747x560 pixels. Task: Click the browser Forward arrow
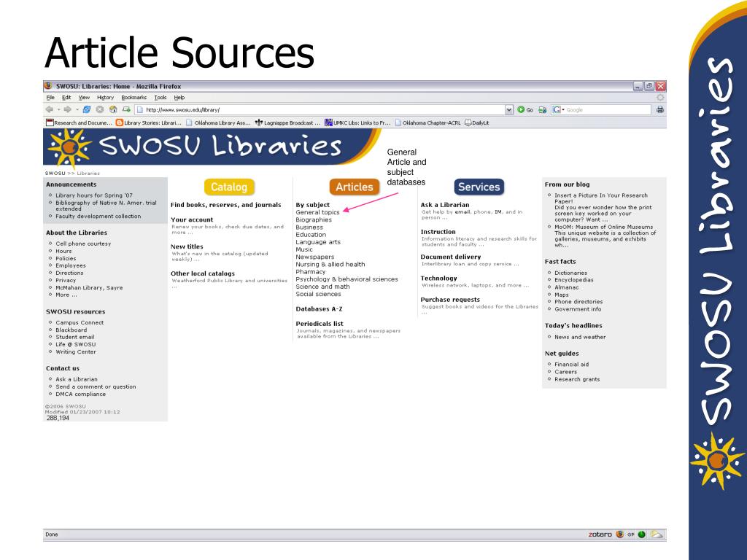point(67,109)
